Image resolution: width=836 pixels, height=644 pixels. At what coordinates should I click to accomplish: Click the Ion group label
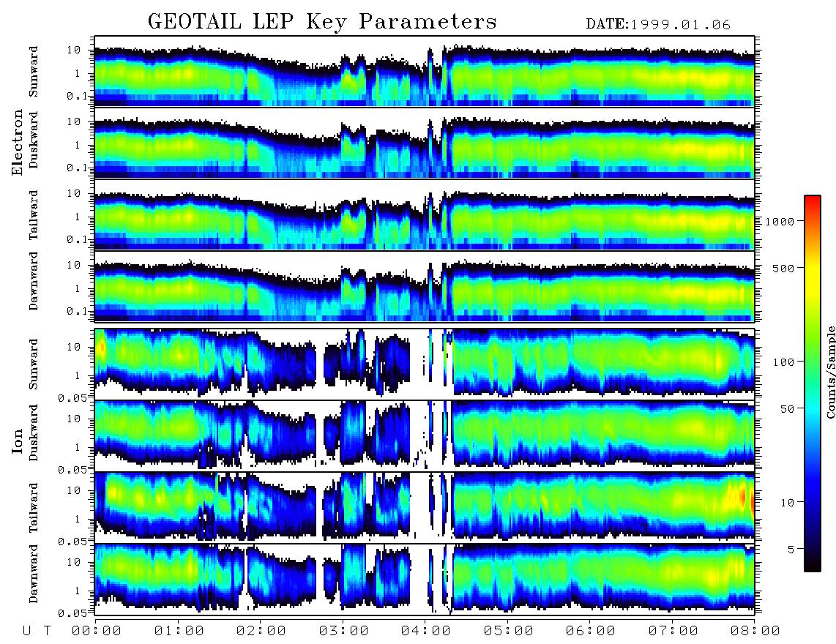(18, 441)
